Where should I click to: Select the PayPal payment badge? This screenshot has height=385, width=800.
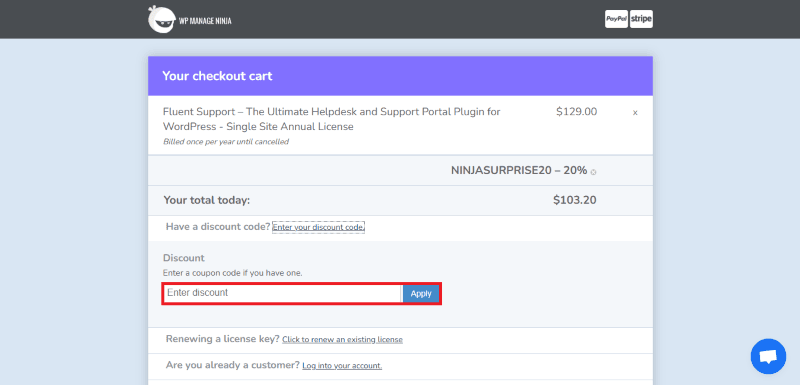coord(616,19)
